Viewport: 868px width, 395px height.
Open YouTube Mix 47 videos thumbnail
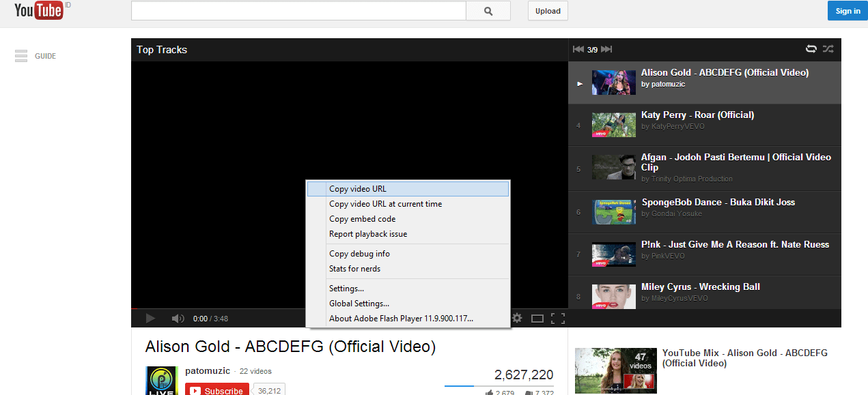click(x=615, y=370)
